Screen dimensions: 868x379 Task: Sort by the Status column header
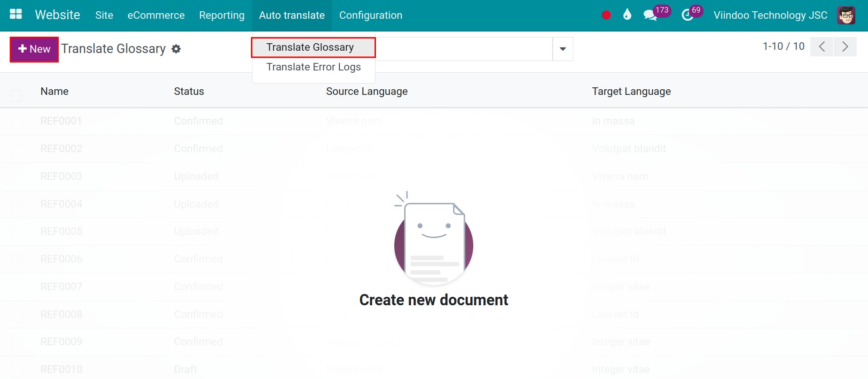[189, 91]
